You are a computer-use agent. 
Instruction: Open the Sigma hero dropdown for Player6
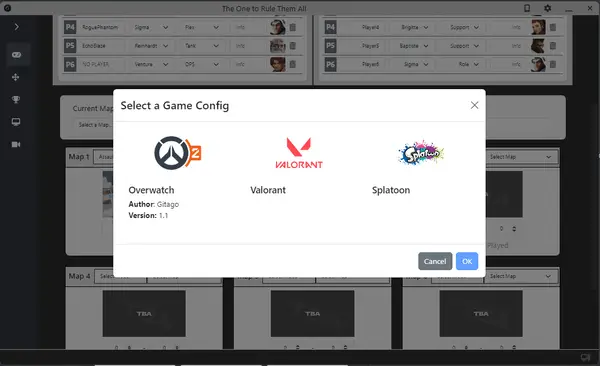(412, 64)
